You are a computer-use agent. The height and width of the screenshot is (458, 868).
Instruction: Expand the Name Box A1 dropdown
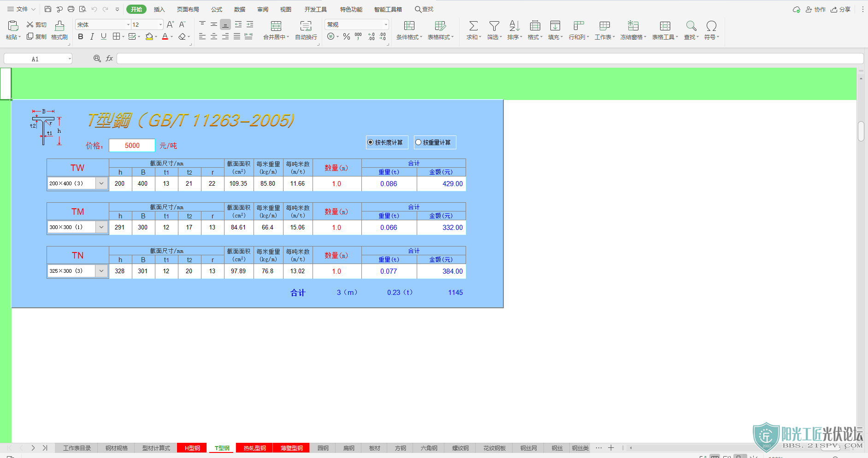click(x=70, y=59)
